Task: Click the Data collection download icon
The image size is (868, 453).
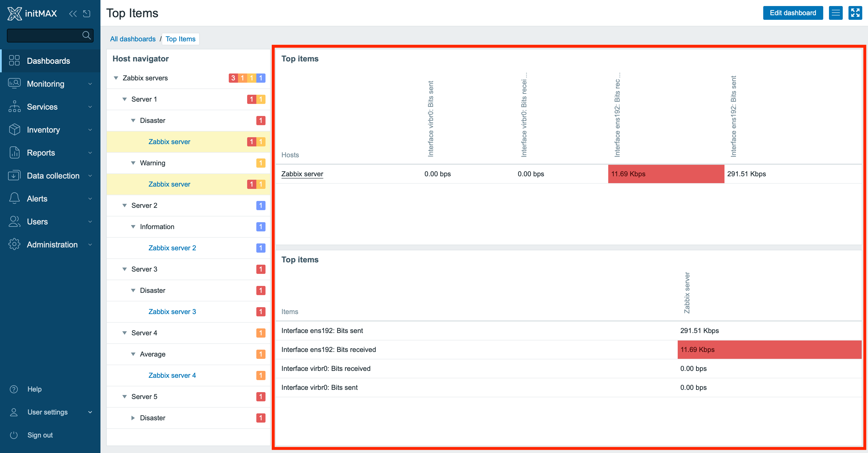Action: [14, 175]
